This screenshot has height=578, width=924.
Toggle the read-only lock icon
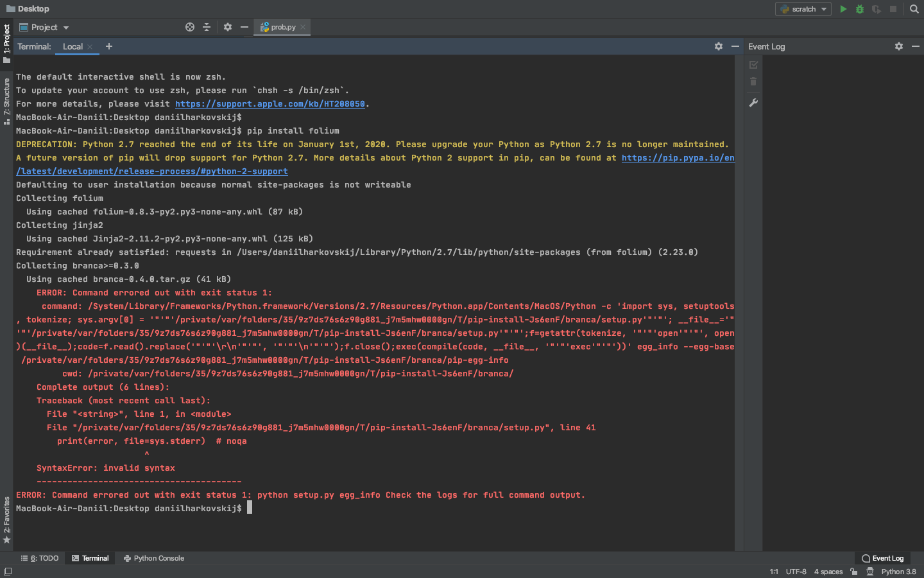854,572
